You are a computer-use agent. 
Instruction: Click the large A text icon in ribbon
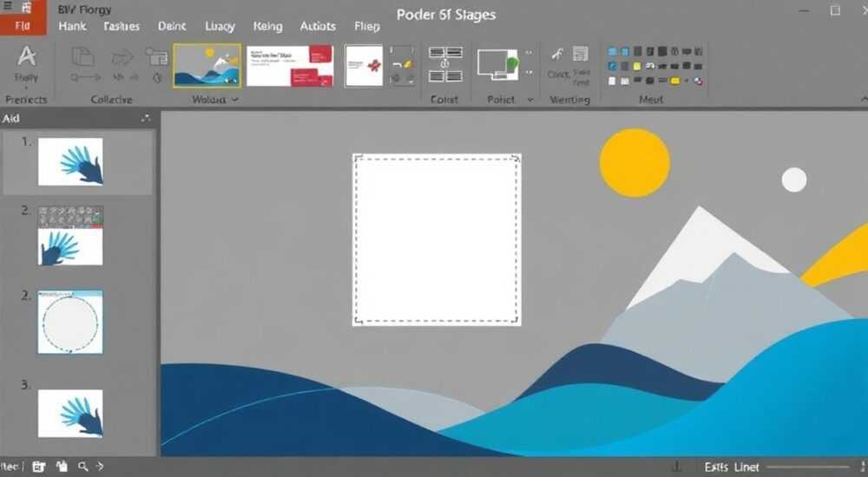click(26, 56)
